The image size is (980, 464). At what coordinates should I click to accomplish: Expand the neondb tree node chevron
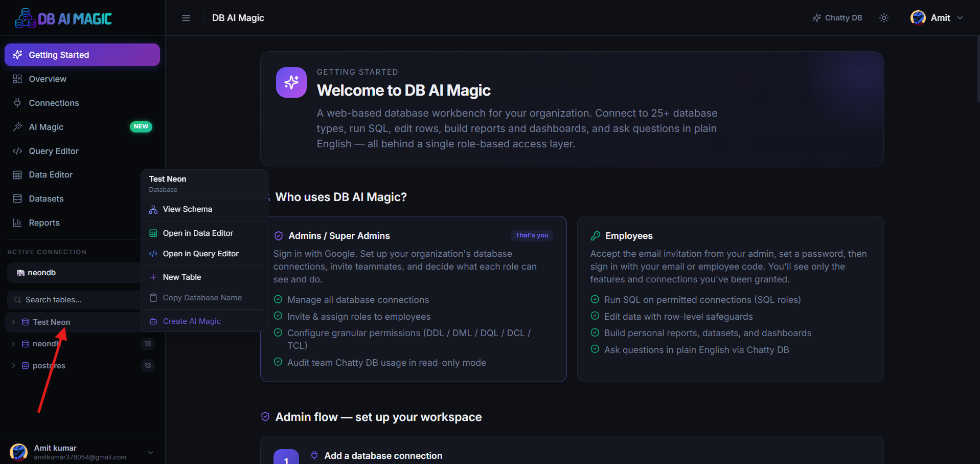click(13, 344)
